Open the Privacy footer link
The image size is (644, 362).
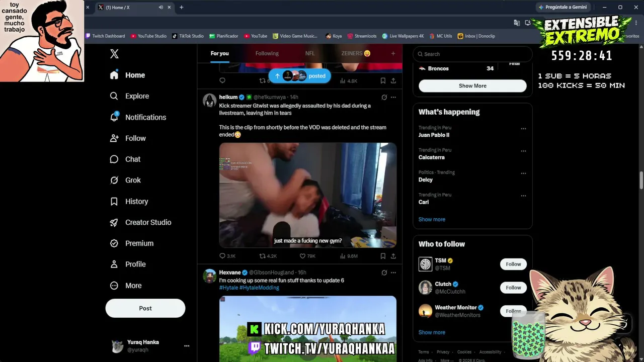(443, 352)
